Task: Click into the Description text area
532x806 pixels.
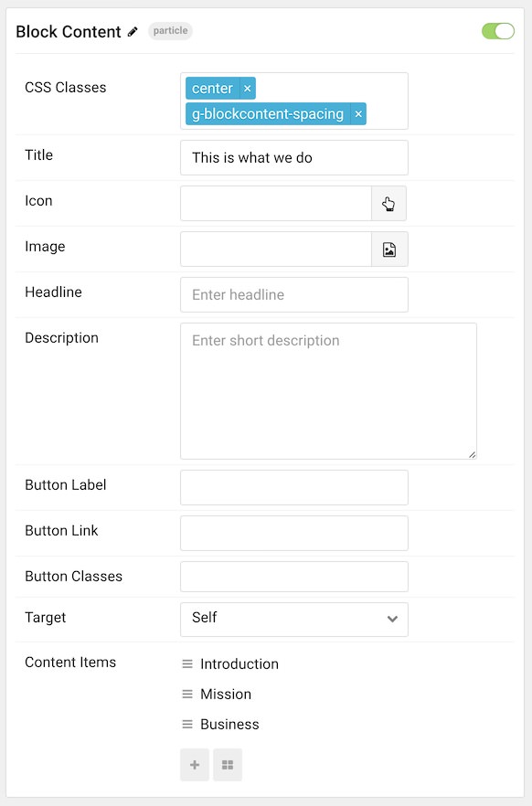Action: [x=328, y=391]
